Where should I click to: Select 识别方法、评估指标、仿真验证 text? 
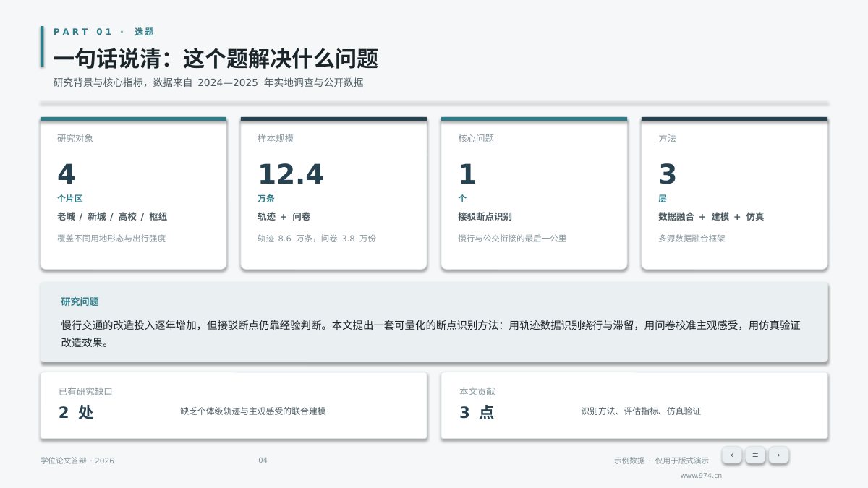tap(641, 411)
